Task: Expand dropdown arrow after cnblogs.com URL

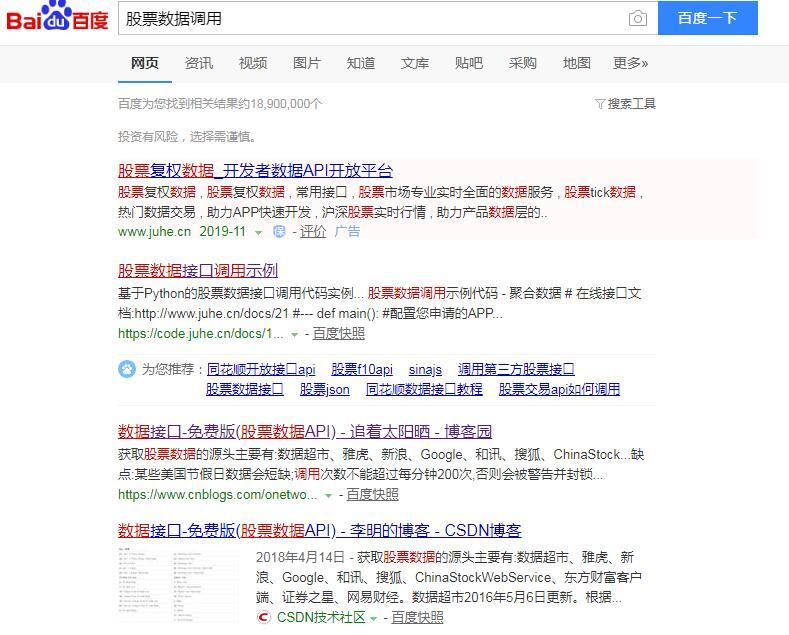Action: click(x=329, y=496)
